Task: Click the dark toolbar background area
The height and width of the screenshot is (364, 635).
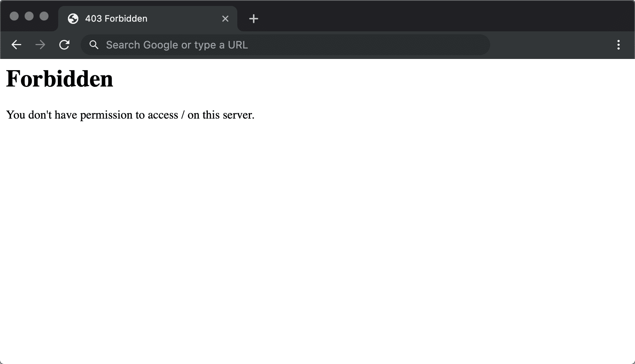Action: point(541,45)
